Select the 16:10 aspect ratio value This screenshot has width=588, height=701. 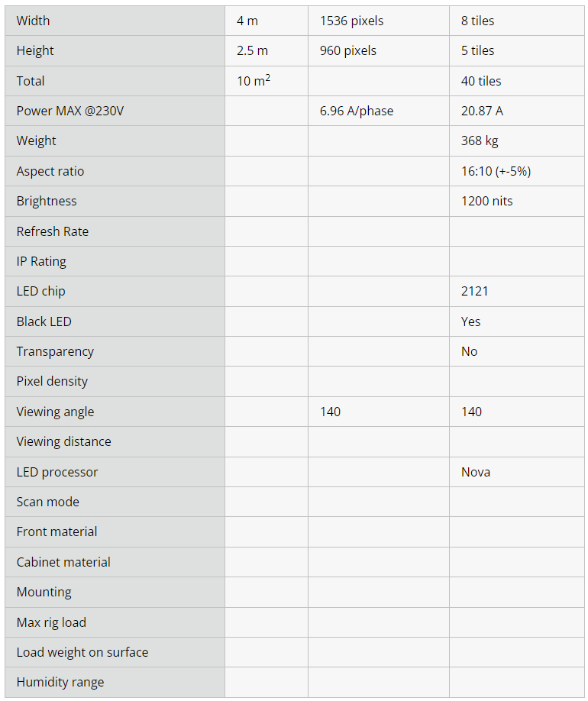coord(496,171)
